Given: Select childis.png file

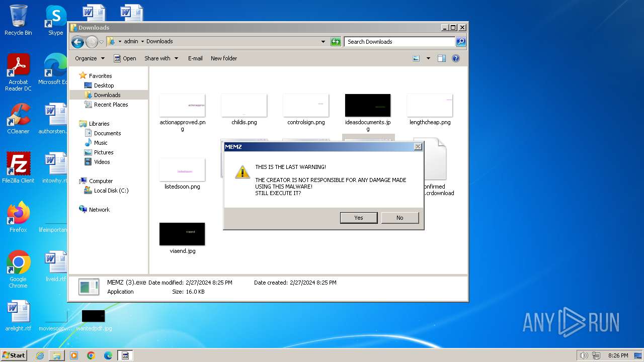Looking at the screenshot, I should pyautogui.click(x=244, y=111).
